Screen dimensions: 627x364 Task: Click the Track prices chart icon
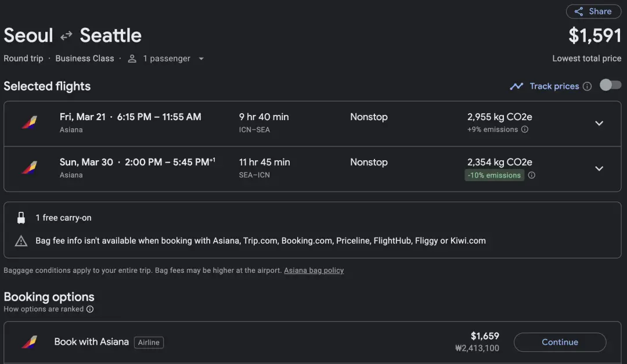tap(516, 86)
